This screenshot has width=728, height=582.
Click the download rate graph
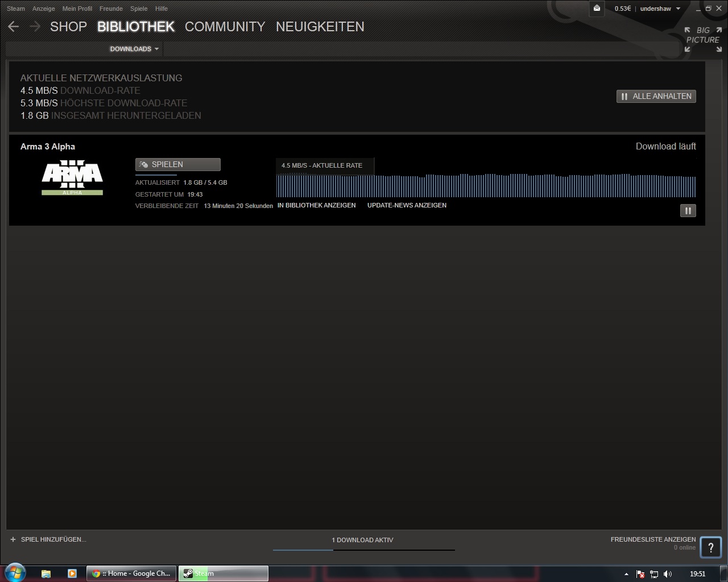[x=486, y=186]
